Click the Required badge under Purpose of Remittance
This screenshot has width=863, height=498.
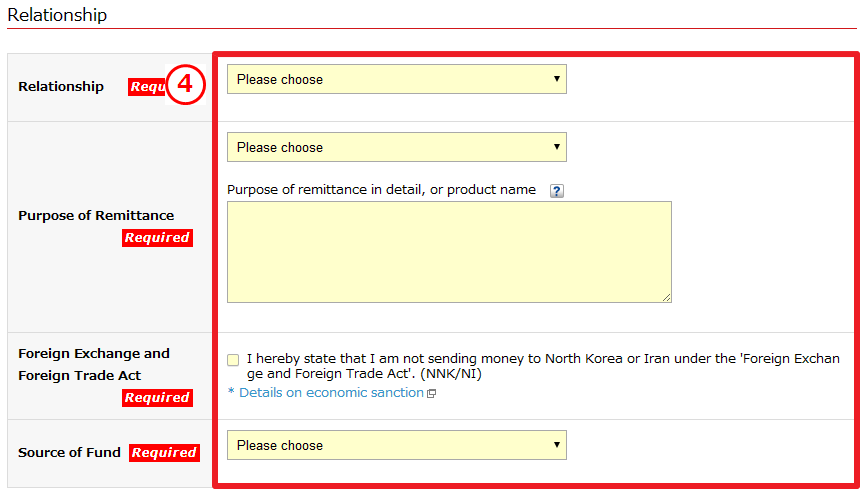(157, 238)
